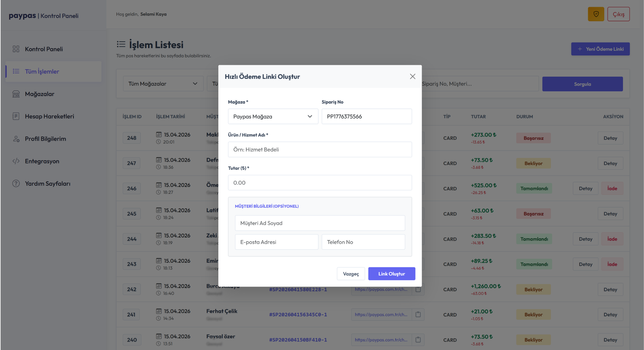This screenshot has width=644, height=350.
Task: Select the Müşteri Ad Soyad field
Action: (320, 223)
